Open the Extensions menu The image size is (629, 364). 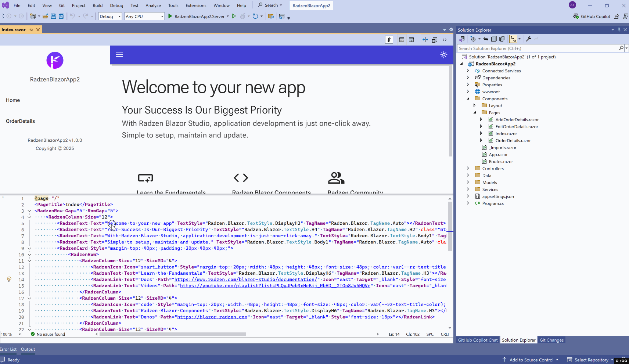click(x=196, y=6)
